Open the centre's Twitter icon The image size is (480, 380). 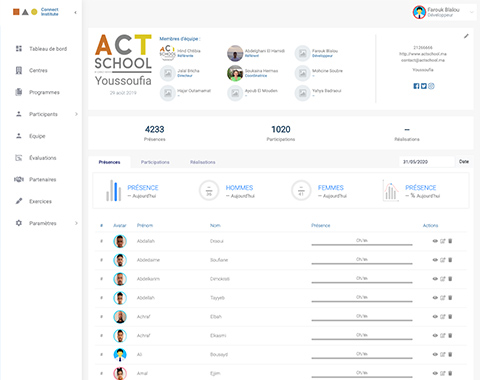click(424, 86)
